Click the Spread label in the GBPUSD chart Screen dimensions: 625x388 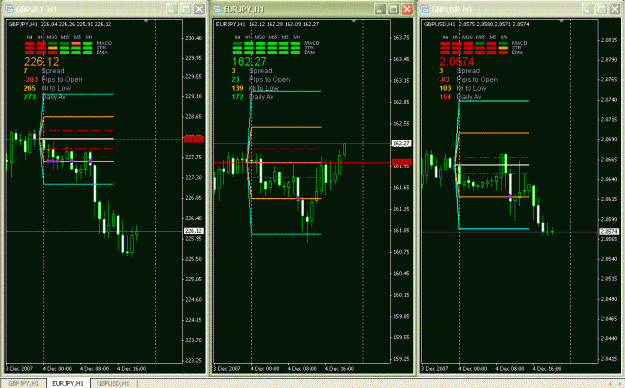[468, 71]
